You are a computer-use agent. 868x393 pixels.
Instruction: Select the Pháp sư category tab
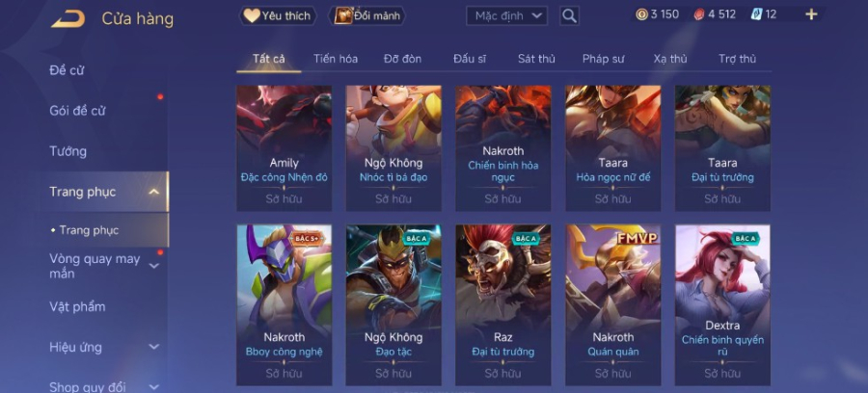click(604, 59)
